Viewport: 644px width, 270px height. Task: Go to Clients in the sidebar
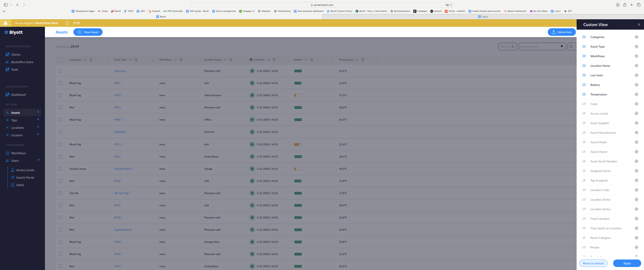coord(16,55)
